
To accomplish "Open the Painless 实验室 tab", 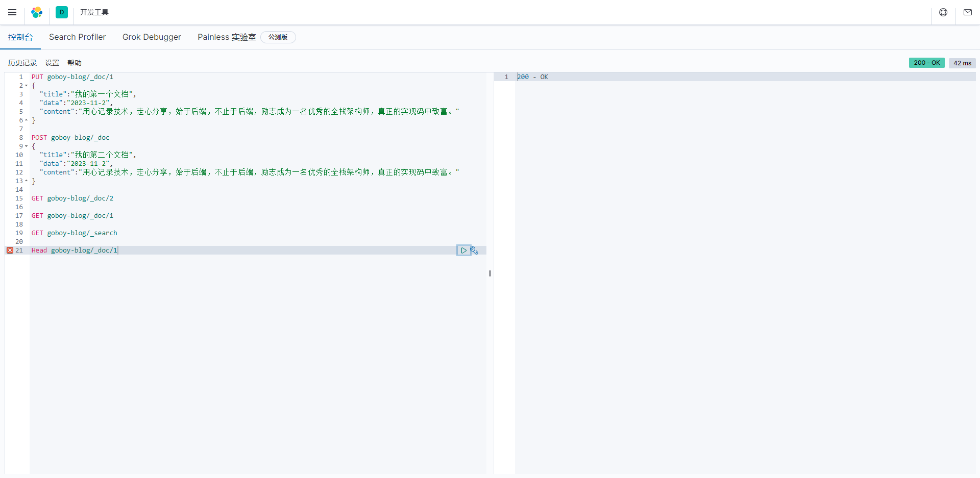I will [227, 37].
